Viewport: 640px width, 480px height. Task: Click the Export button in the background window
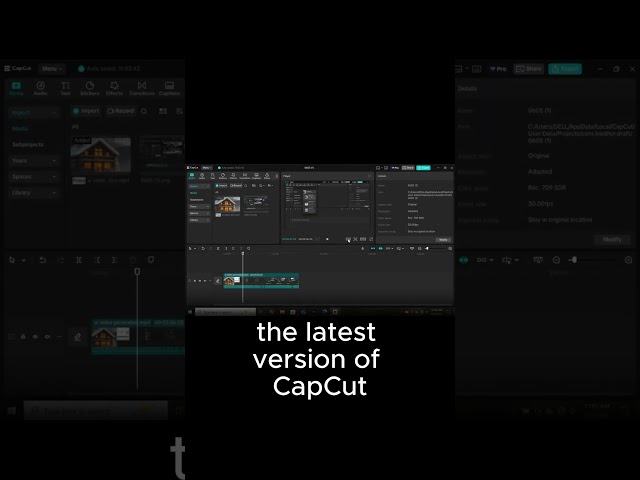(565, 69)
